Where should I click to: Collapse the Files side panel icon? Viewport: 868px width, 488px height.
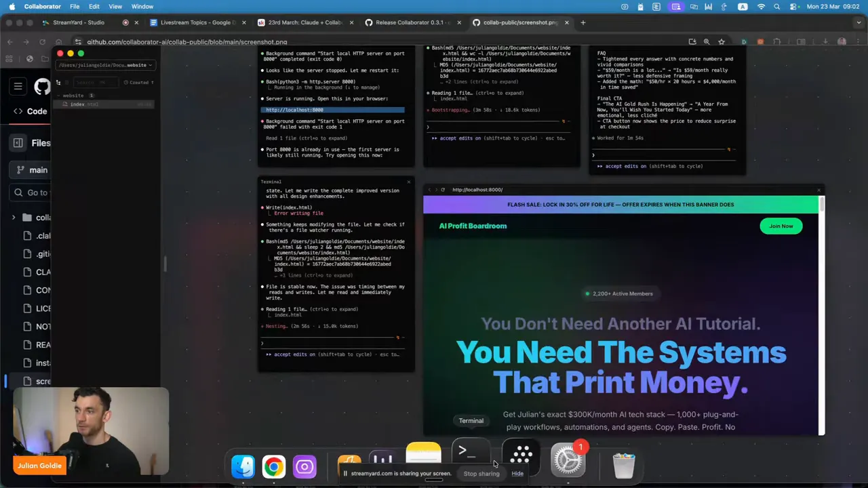[18, 143]
